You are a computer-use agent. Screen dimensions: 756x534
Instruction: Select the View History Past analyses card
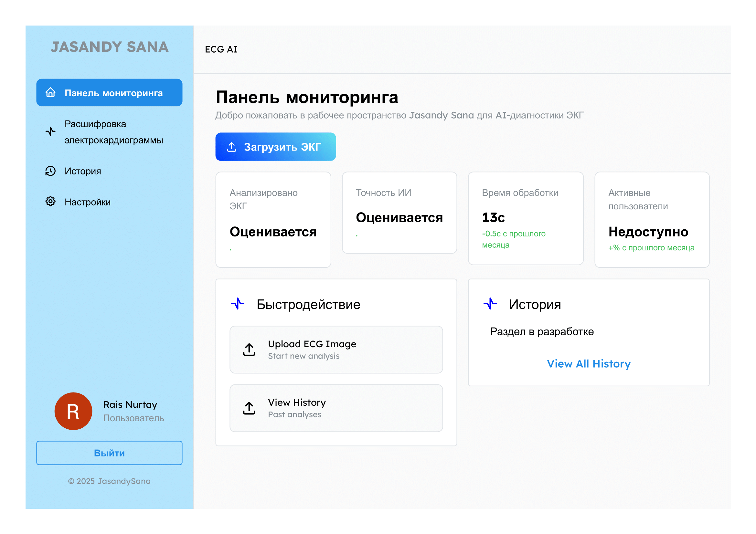(336, 408)
